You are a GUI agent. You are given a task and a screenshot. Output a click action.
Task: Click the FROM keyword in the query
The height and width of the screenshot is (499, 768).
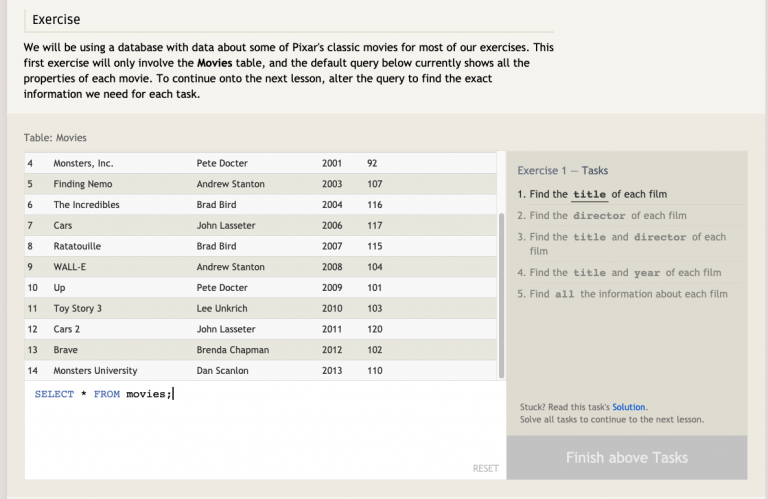[107, 394]
